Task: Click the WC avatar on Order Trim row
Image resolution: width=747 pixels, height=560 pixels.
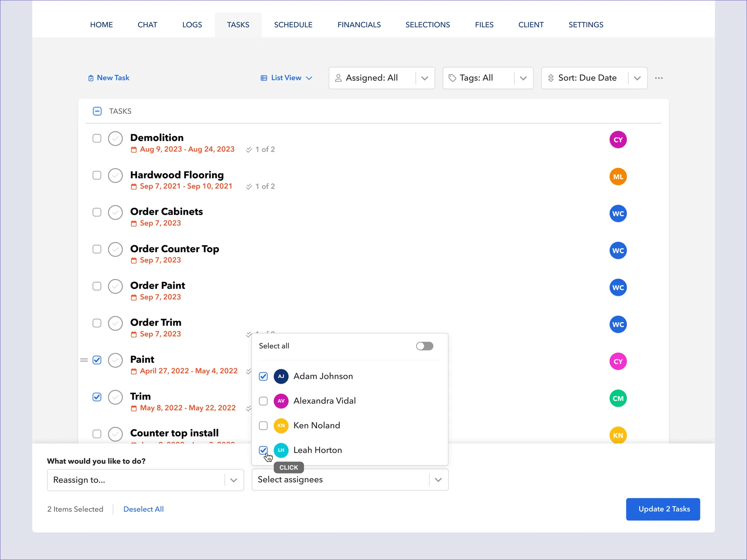Action: 618,324
